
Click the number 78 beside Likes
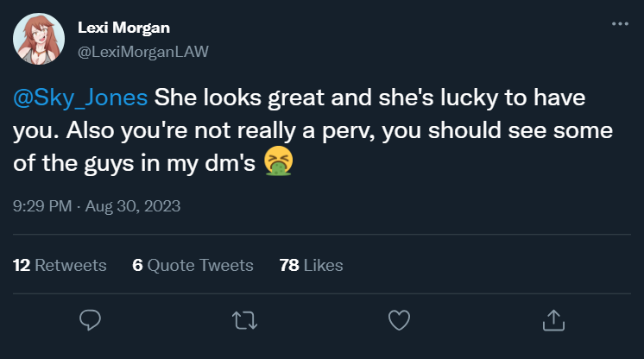(x=289, y=265)
